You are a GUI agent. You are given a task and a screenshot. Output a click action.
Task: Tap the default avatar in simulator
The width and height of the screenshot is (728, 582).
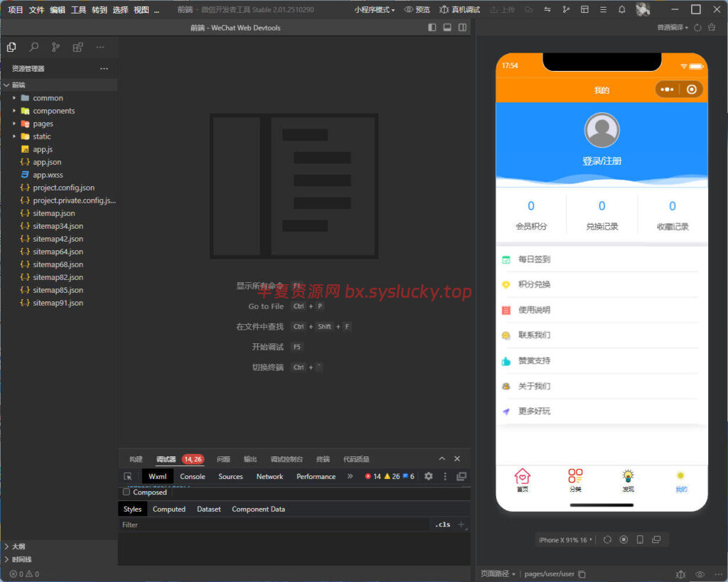(601, 131)
